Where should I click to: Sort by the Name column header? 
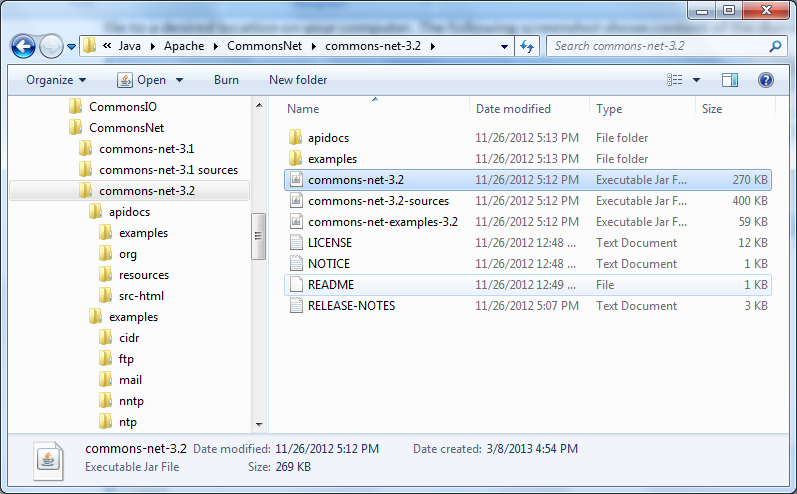(x=303, y=109)
